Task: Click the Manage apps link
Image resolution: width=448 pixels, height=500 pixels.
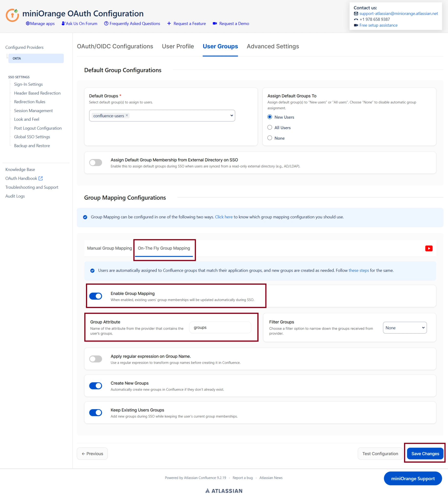Action: click(42, 23)
